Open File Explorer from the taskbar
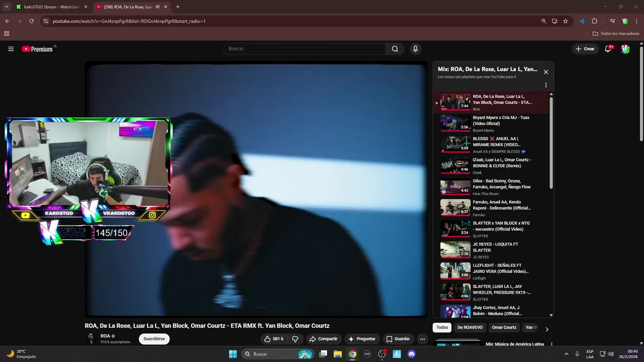644x362 pixels. pyautogui.click(x=338, y=354)
